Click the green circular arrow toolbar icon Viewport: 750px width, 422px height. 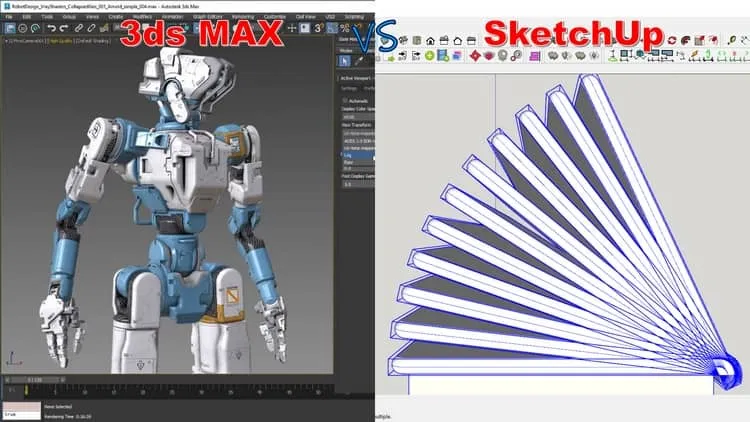35,29
